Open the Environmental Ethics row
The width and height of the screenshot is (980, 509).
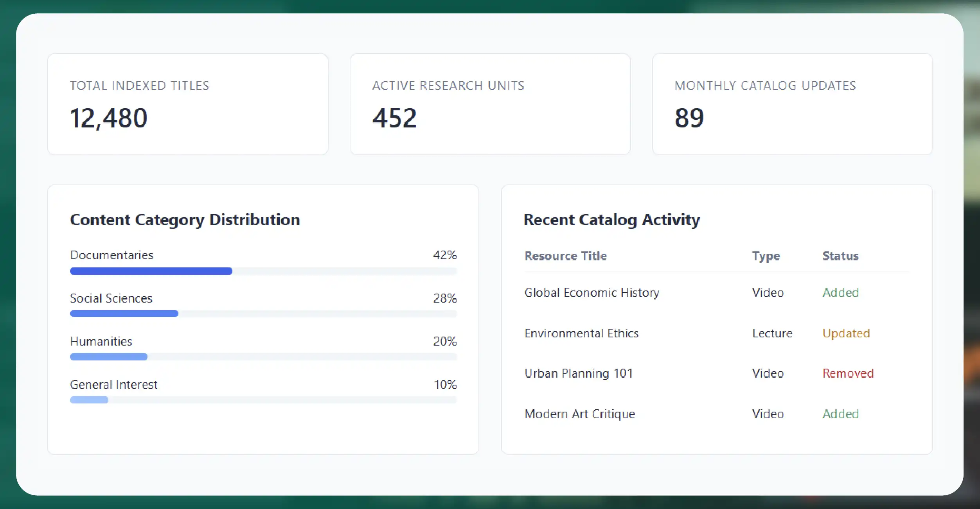[717, 333]
